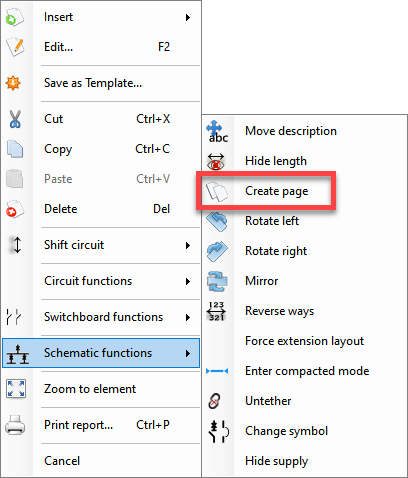Click the Reverse ways numbered icon
The height and width of the screenshot is (478, 408).
[217, 311]
